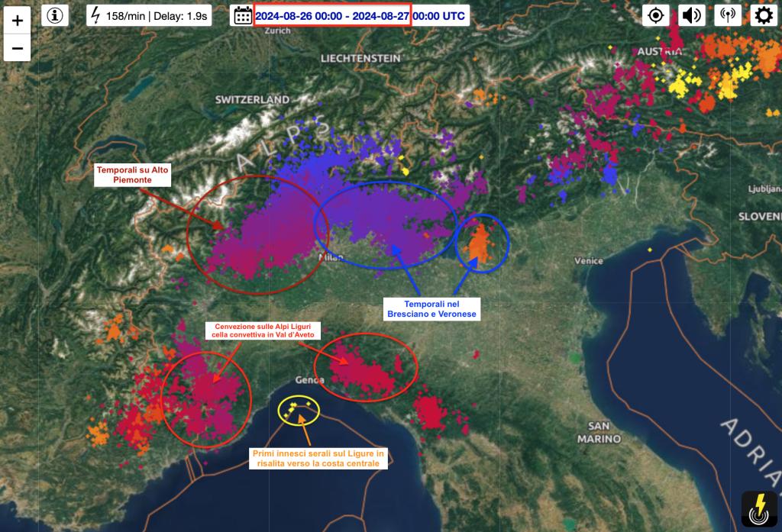Toggle the lightning radar button bottom-right

pos(759,509)
